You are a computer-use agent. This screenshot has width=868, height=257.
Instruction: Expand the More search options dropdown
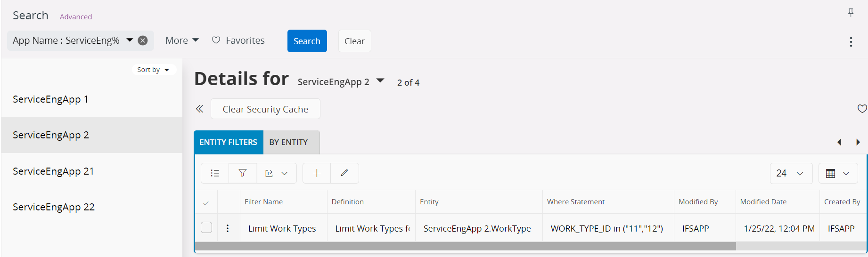(182, 40)
